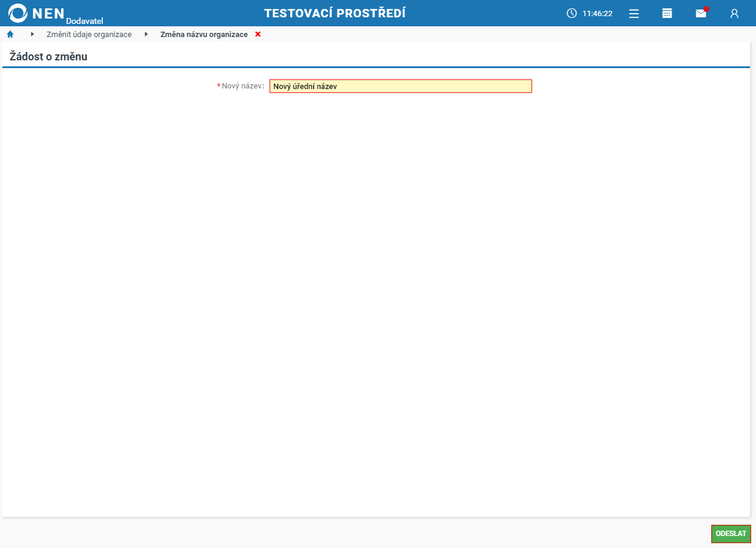Open the user profile icon
The width and height of the screenshot is (756, 548).
[734, 13]
